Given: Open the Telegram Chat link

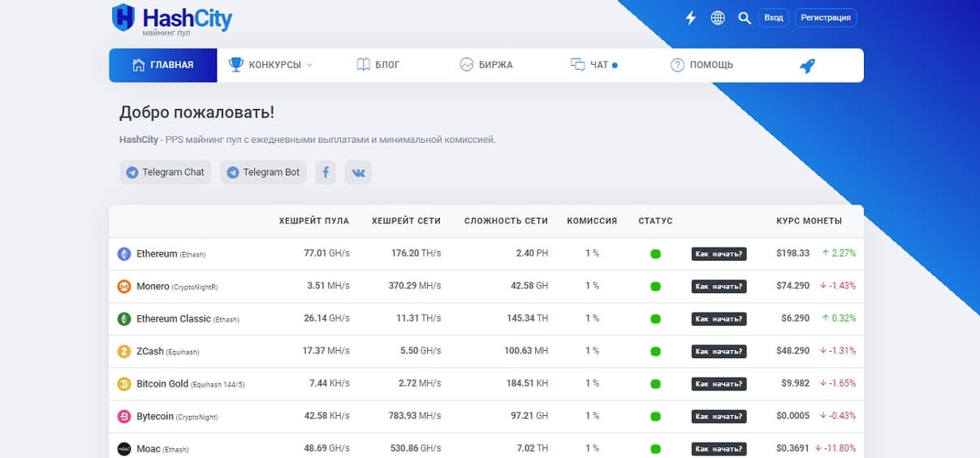Looking at the screenshot, I should coord(166,172).
